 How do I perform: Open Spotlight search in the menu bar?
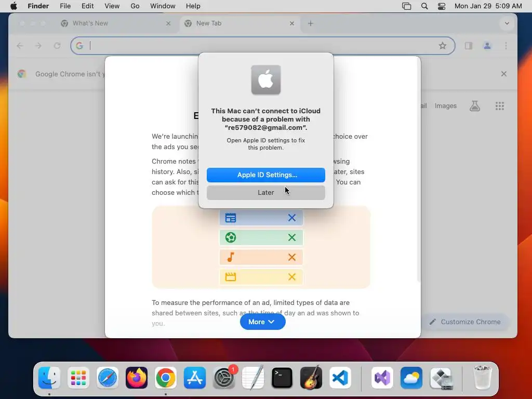click(424, 6)
